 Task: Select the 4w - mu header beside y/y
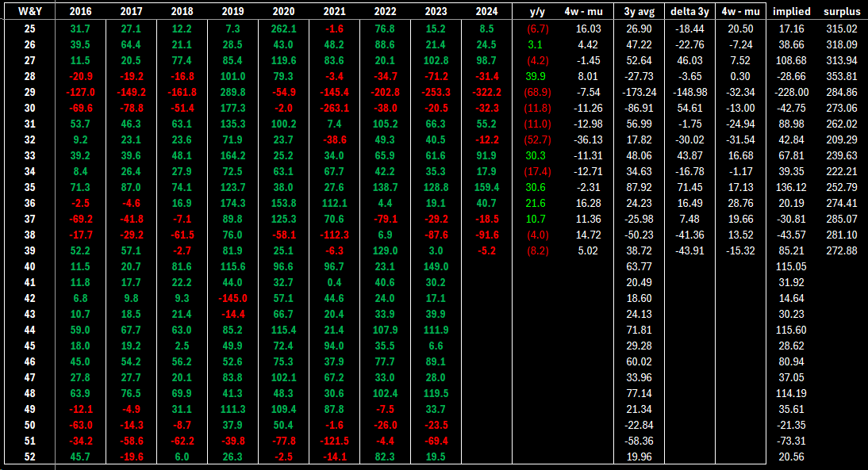pos(583,12)
